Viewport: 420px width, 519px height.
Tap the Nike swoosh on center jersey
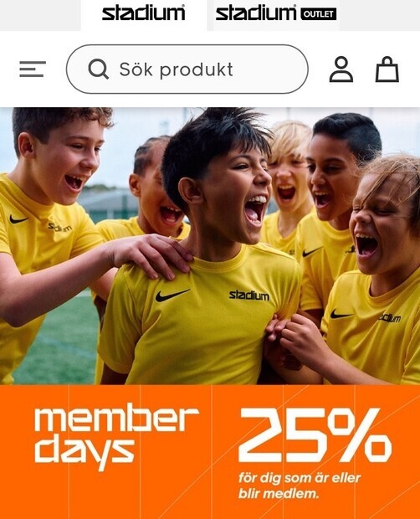[x=172, y=295]
